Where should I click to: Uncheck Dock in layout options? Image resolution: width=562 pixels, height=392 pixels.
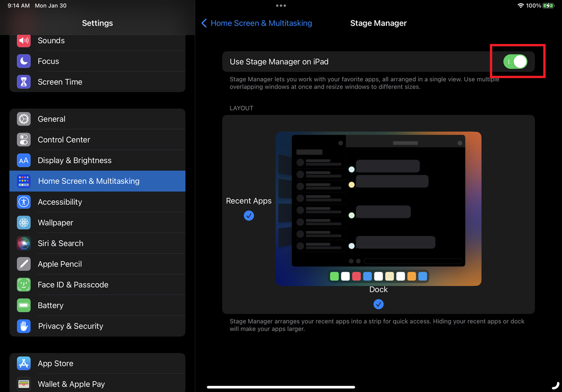(x=378, y=304)
